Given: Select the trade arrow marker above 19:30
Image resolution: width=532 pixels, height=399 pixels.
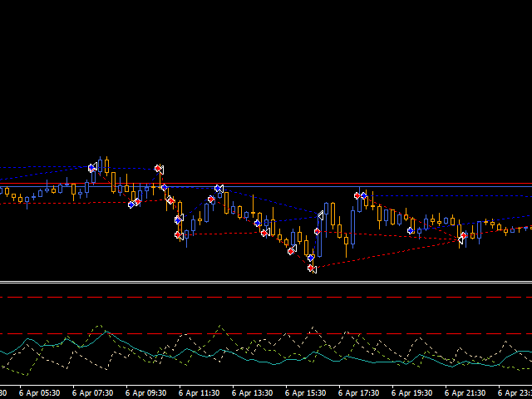Looking at the screenshot, I should (411, 230).
